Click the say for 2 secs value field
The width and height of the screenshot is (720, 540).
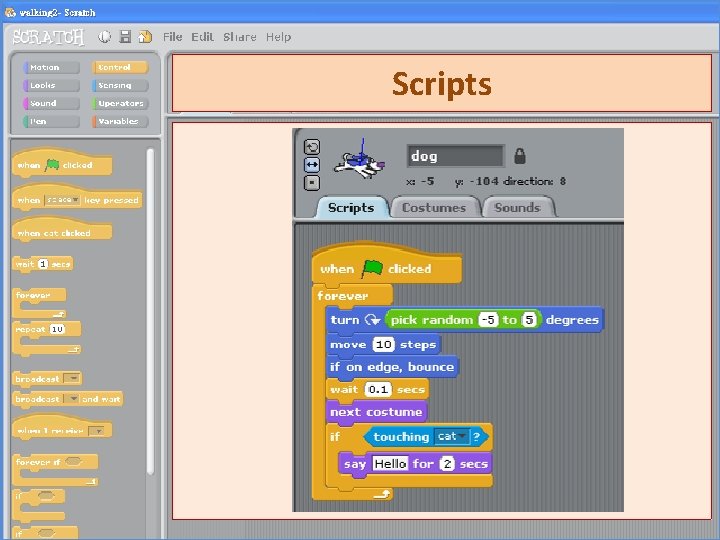pyautogui.click(x=447, y=464)
